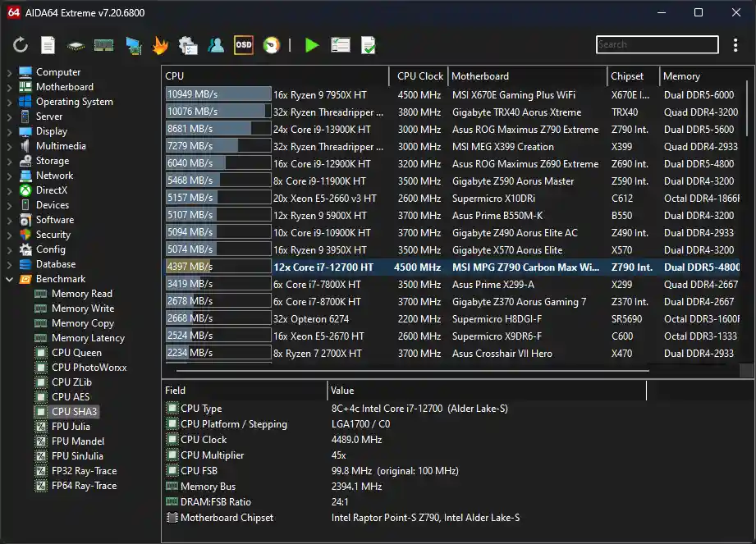Click the Refresh toolbar icon
Viewport: 756px width, 544px height.
coord(21,46)
